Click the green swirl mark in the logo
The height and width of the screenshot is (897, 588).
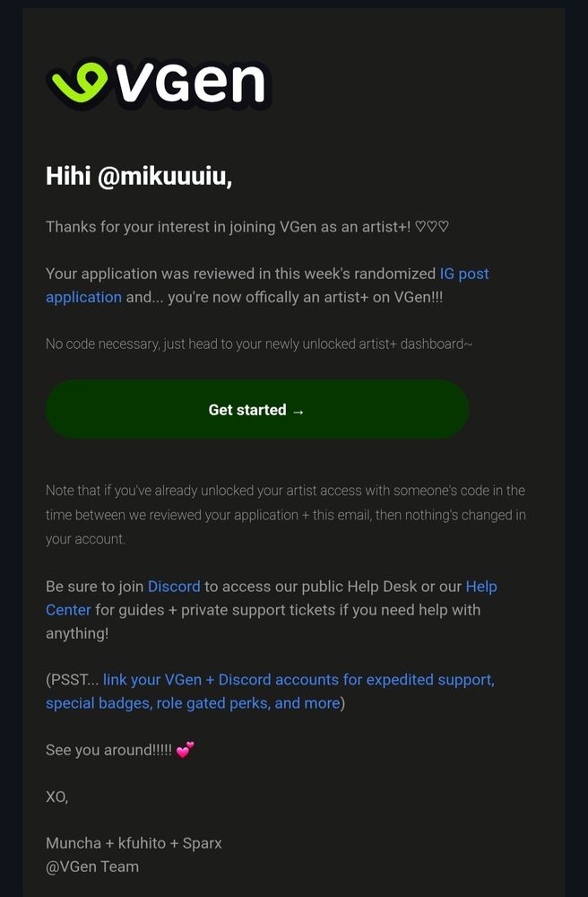coord(79,82)
